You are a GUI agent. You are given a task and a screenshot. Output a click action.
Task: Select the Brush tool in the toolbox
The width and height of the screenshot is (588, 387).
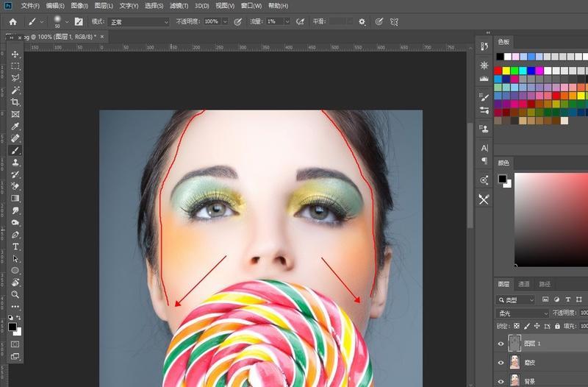[x=15, y=151]
